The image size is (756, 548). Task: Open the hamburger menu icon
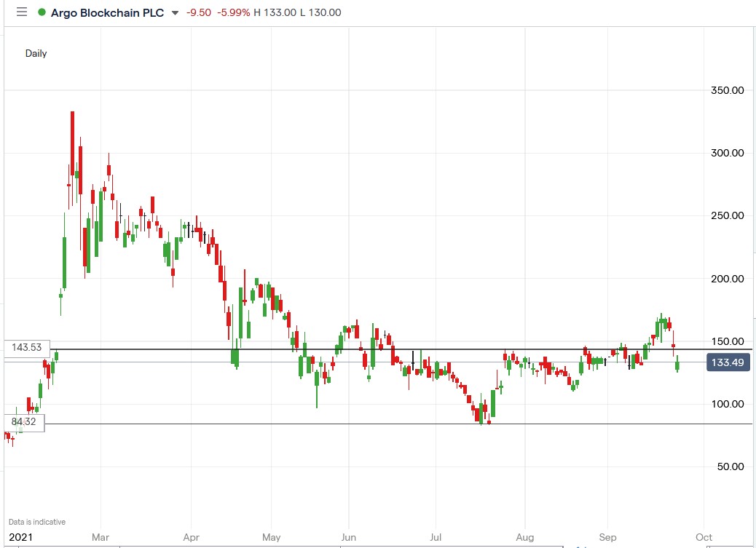click(22, 12)
